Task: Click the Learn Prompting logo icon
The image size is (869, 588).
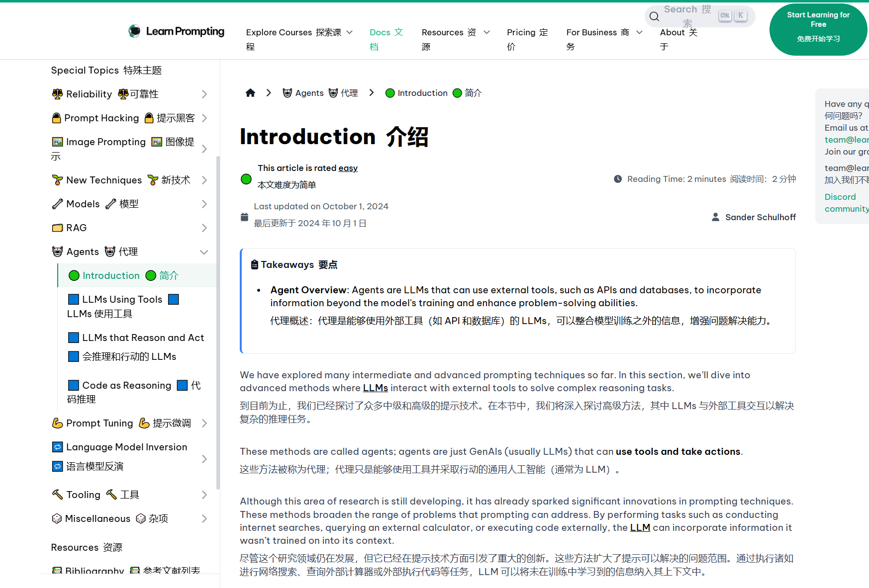Action: (134, 31)
